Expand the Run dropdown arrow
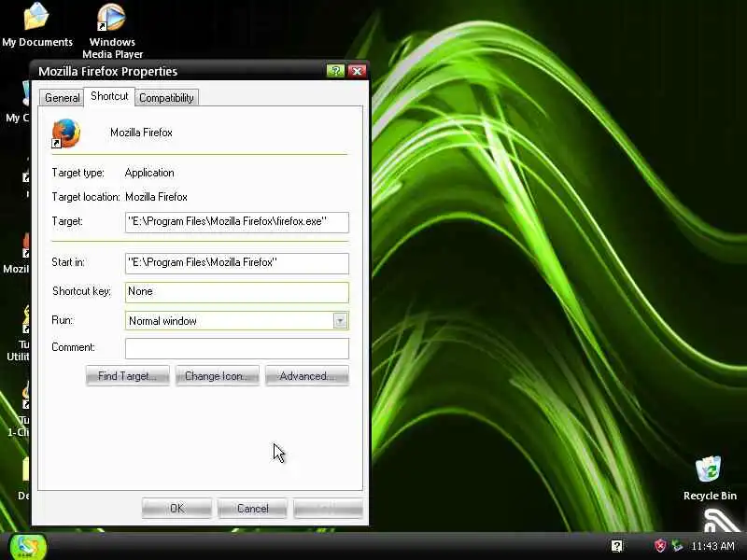The height and width of the screenshot is (560, 747). 340,321
